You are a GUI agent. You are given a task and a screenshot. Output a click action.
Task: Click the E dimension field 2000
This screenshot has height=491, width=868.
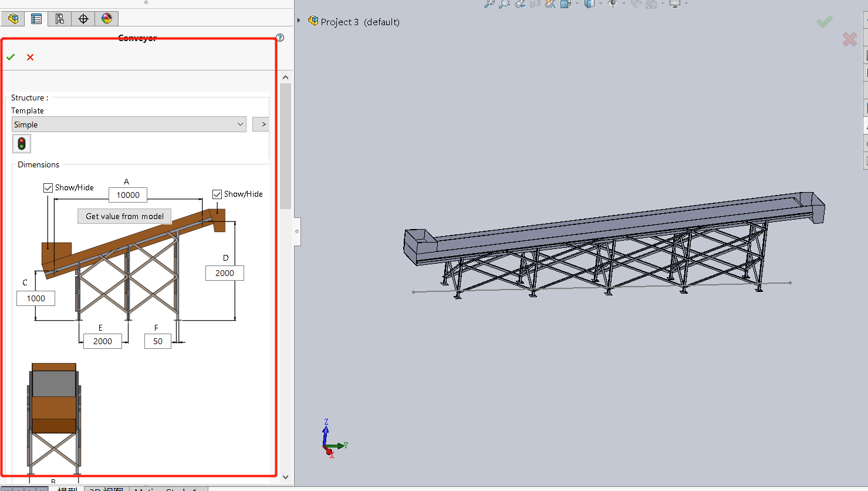coord(103,341)
